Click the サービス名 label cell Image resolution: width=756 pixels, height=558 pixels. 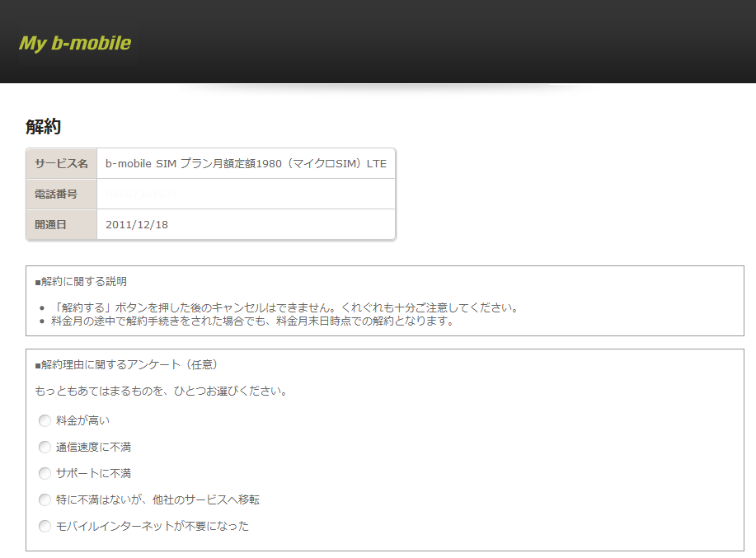click(x=62, y=164)
